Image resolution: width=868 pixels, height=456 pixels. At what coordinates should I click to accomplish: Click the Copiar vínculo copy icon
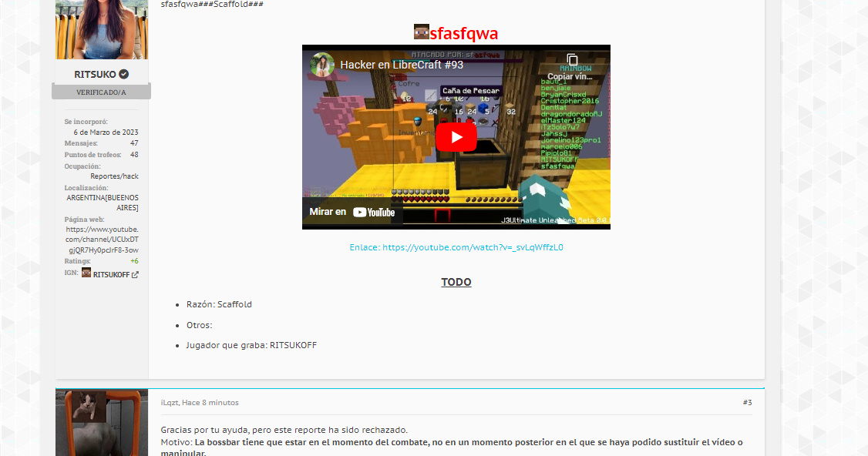572,60
